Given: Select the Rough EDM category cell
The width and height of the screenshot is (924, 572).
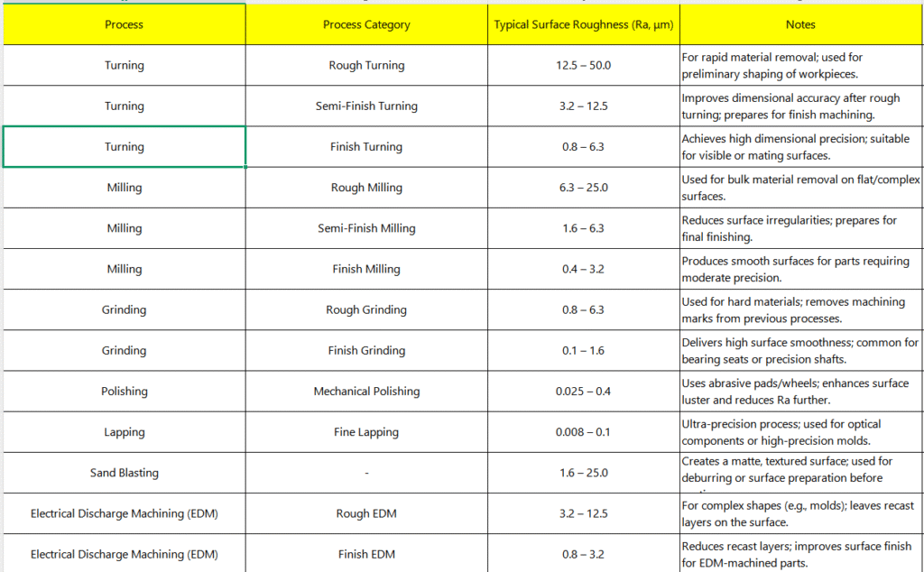Looking at the screenshot, I should click(366, 513).
